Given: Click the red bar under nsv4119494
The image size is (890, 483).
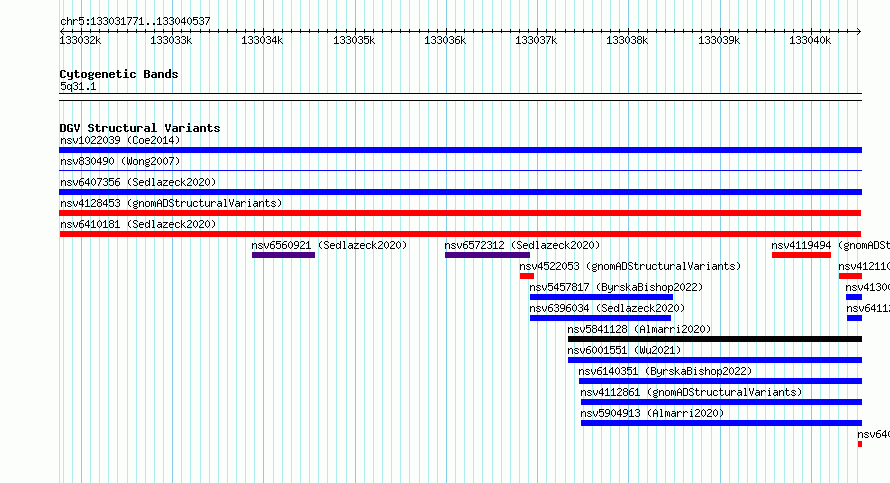Looking at the screenshot, I should 801,255.
